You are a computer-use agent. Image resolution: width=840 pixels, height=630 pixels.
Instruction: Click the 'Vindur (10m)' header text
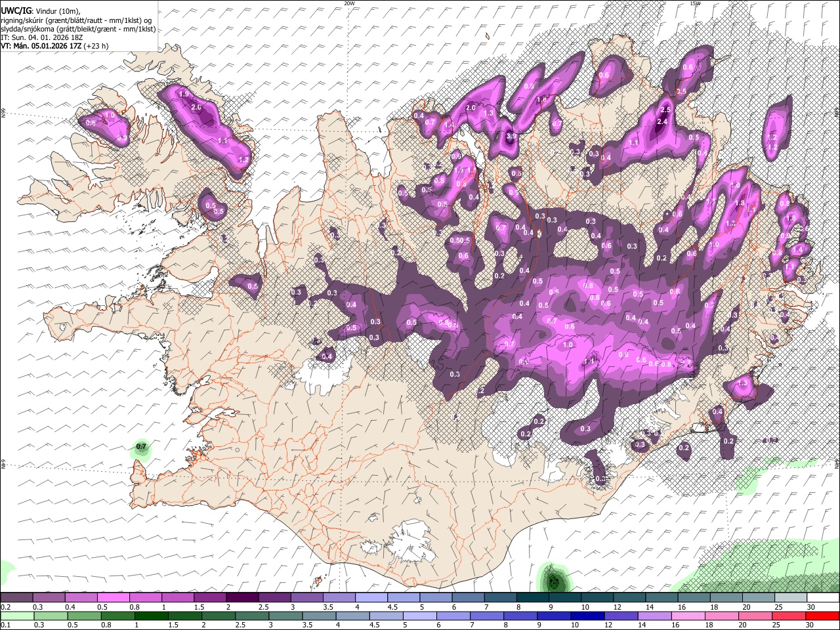(58, 10)
